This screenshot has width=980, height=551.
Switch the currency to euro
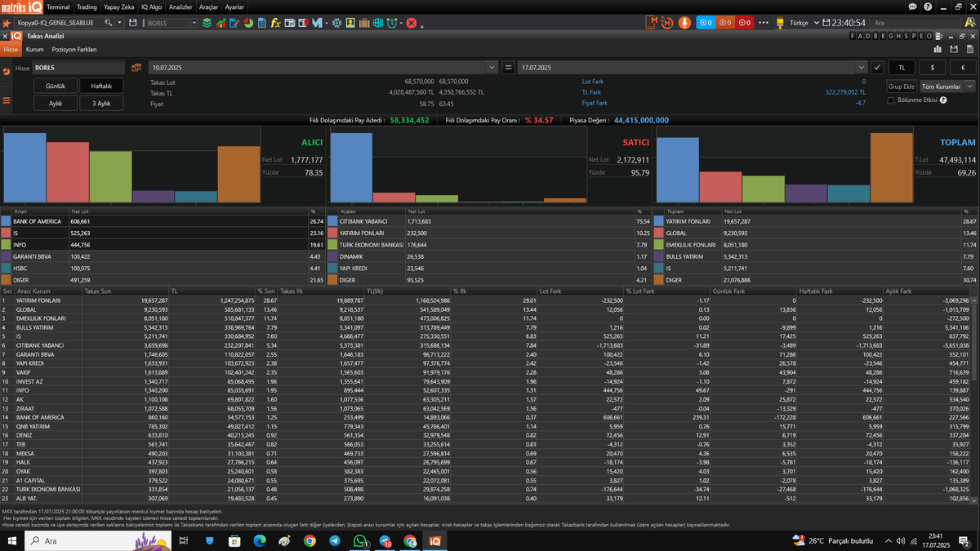pos(963,68)
